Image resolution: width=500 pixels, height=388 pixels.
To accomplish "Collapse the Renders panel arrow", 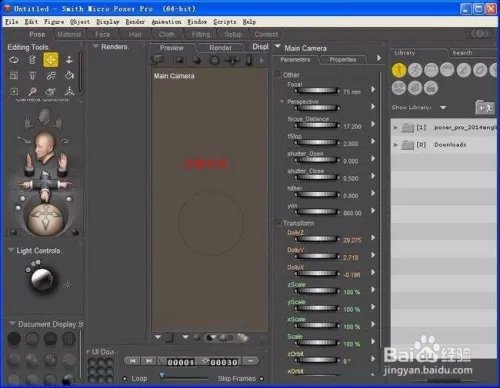I will coord(96,46).
